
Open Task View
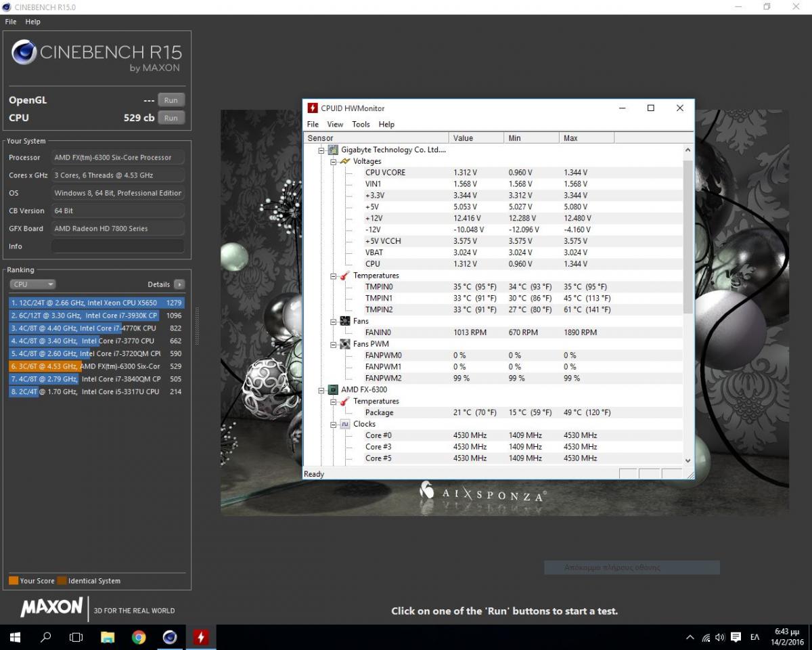[x=76, y=637]
